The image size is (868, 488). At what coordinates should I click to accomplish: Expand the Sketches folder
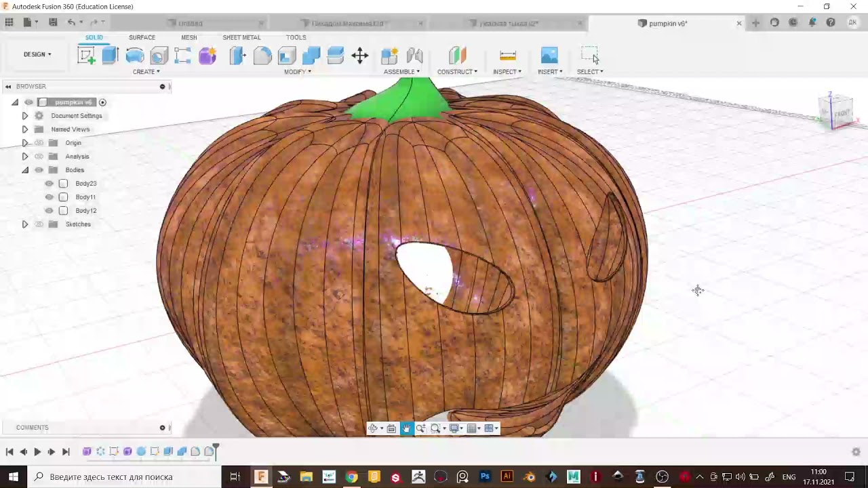click(x=25, y=224)
